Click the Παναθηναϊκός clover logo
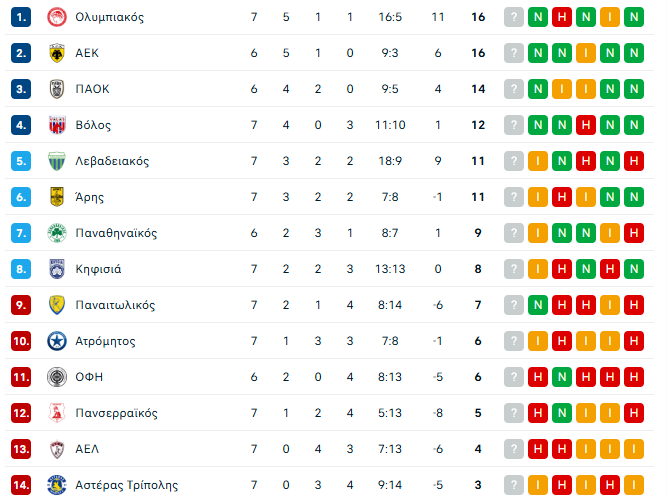Image resolution: width=667 pixels, height=501 pixels. coord(56,233)
